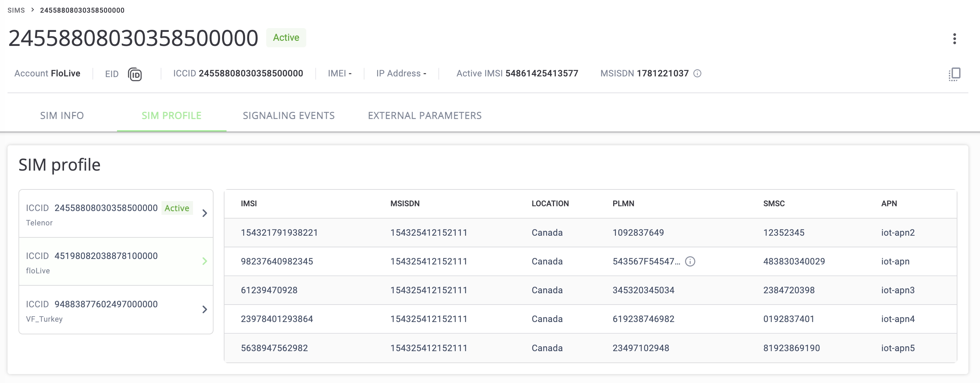
Task: Select ICCID 94883877602497000000 profile item
Action: click(x=106, y=310)
